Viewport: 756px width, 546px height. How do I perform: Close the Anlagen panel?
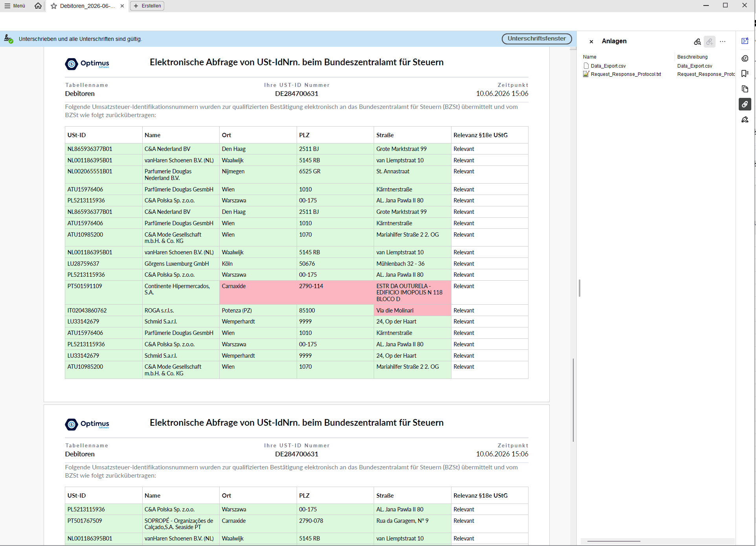coord(591,41)
